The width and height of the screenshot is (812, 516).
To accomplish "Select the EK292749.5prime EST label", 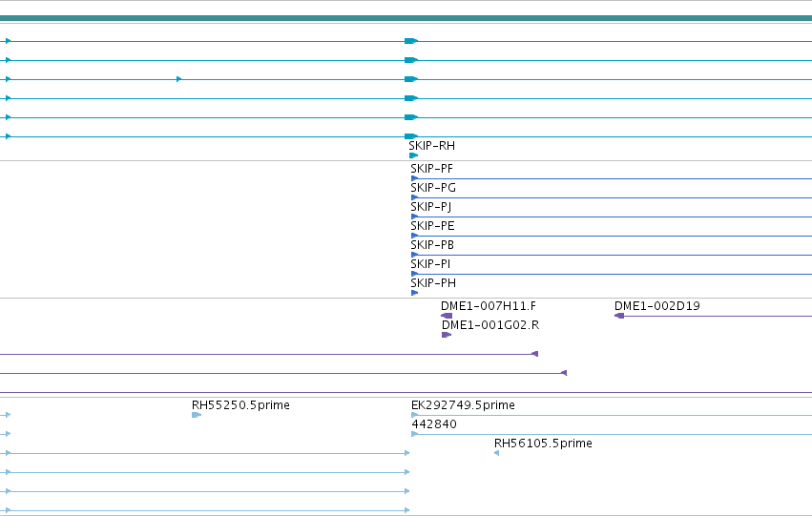I will pos(463,405).
